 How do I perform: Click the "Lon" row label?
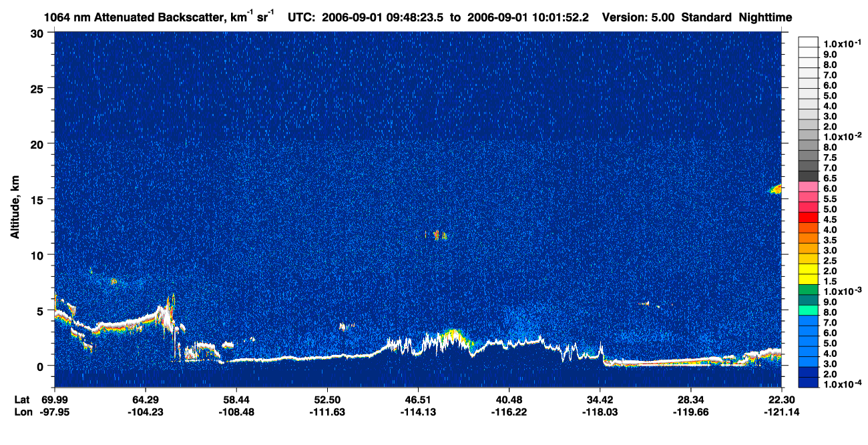[x=23, y=412]
